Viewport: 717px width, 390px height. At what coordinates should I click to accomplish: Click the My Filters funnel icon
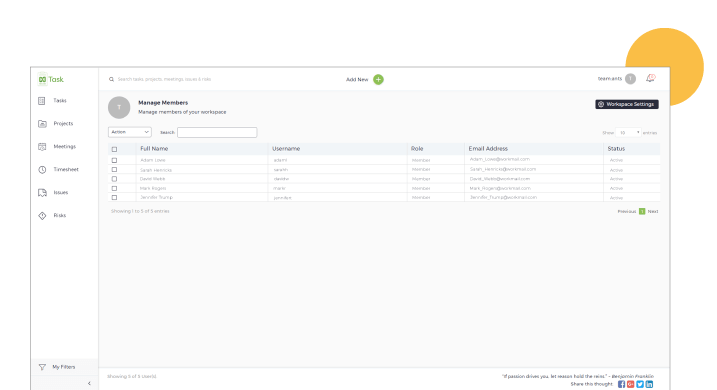coord(42,367)
